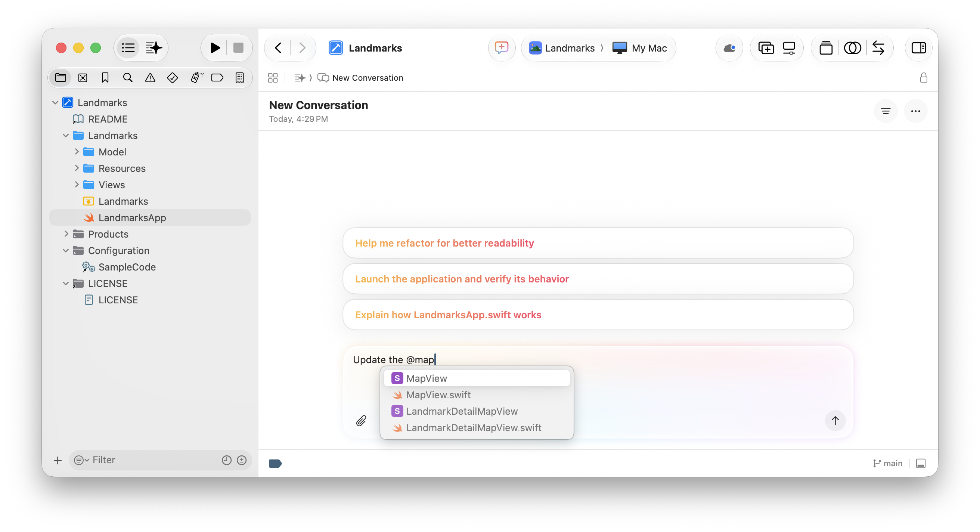This screenshot has width=980, height=532.
Task: Toggle the debug area at bottom right
Action: [x=920, y=463]
